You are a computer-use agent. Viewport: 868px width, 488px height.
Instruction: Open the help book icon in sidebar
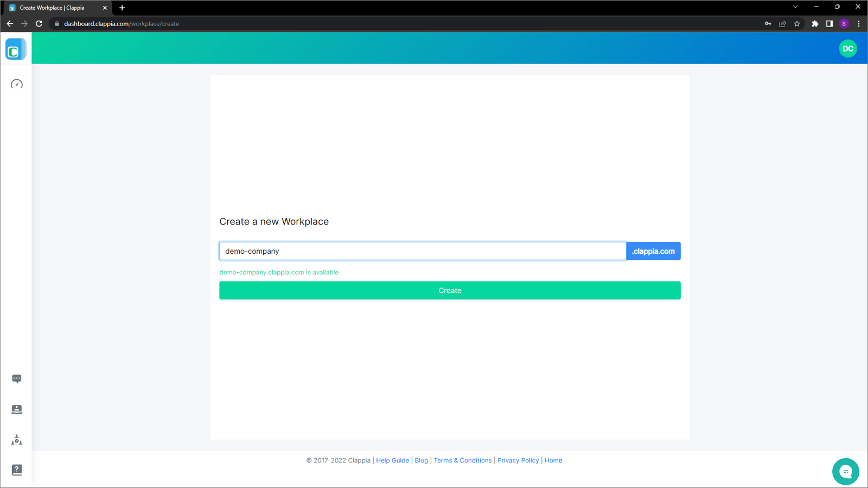point(16,470)
